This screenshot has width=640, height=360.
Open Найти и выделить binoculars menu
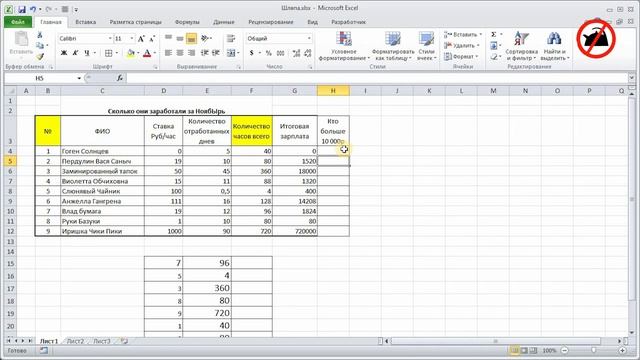pyautogui.click(x=554, y=46)
